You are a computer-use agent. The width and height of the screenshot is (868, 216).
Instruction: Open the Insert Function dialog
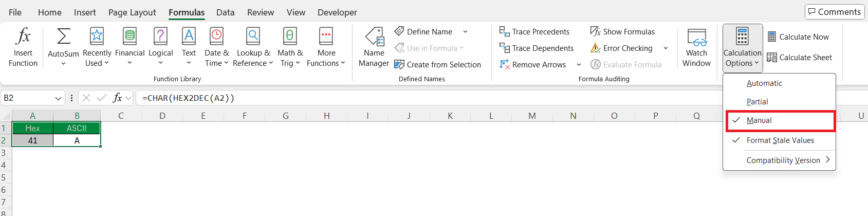click(x=23, y=47)
